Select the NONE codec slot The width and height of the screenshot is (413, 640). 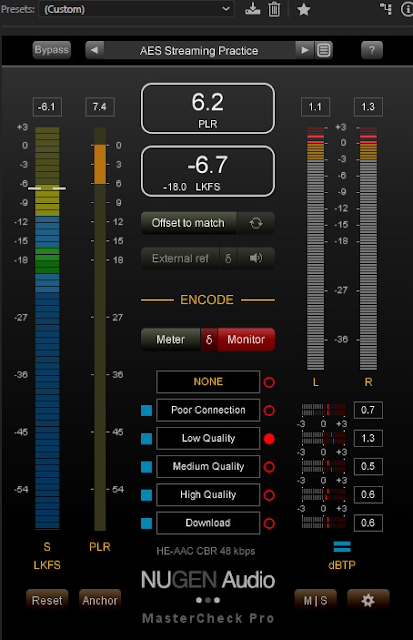(208, 382)
